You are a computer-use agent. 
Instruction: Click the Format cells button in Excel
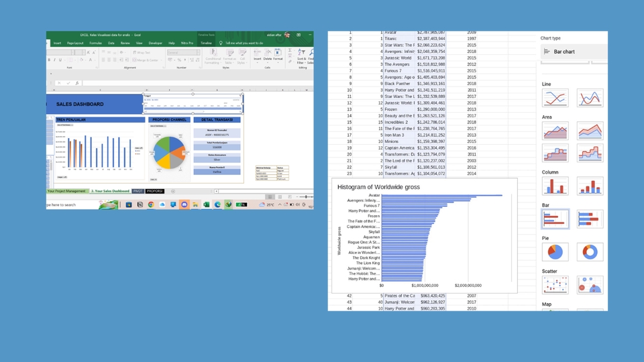278,55
